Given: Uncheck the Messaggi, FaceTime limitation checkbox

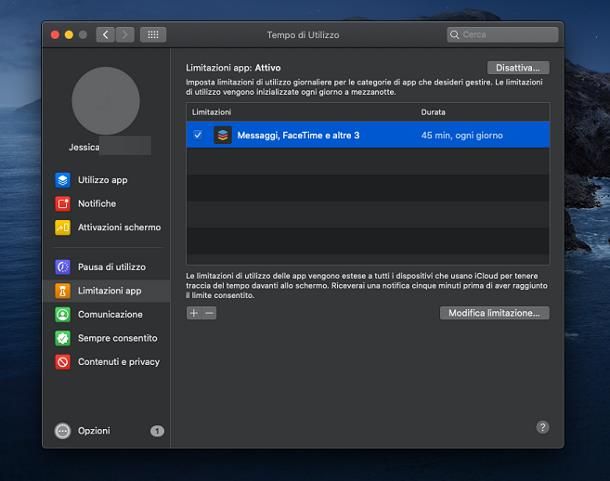Looking at the screenshot, I should tap(198, 135).
